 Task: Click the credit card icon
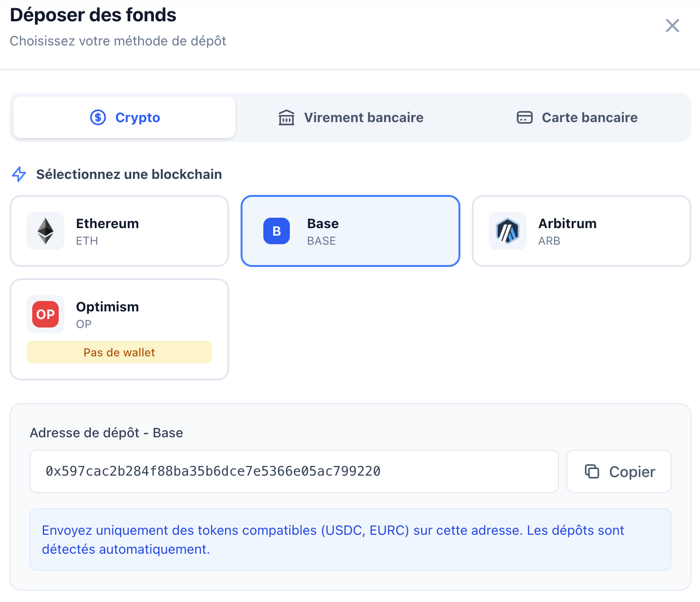525,117
